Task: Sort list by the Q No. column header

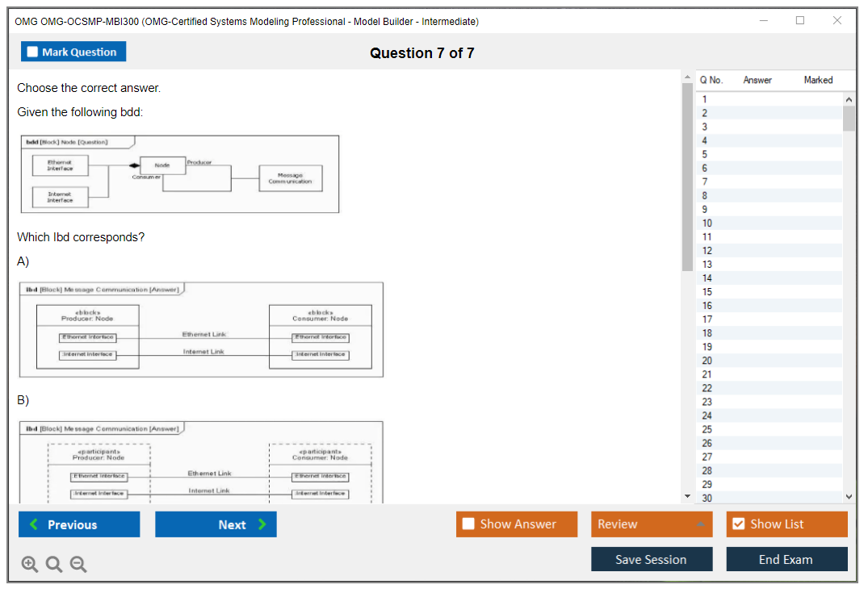Action: coord(711,80)
